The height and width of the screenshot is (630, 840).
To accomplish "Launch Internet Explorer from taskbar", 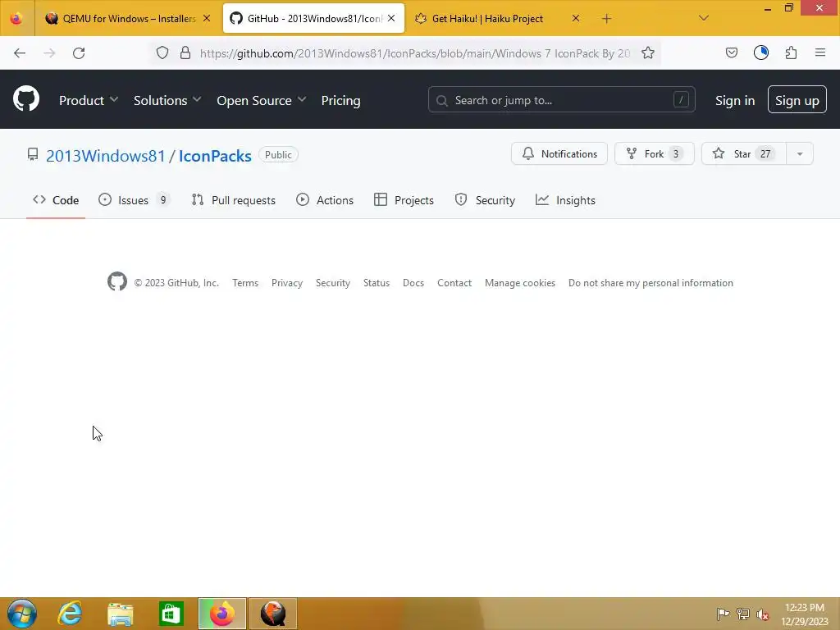I will [70, 614].
